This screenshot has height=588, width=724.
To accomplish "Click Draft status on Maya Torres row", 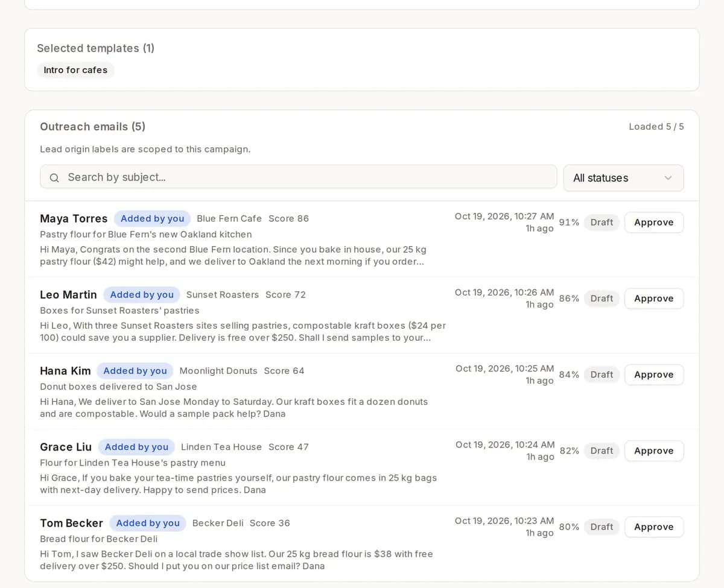I will [602, 223].
